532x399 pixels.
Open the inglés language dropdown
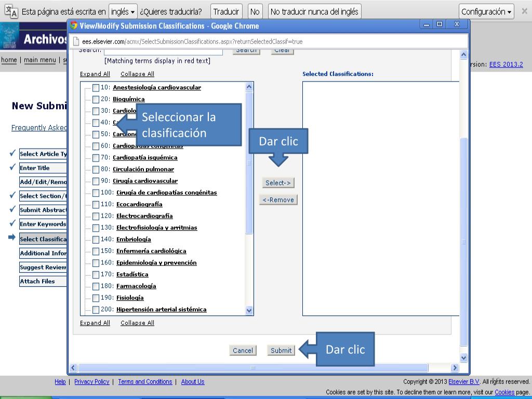[x=123, y=12]
